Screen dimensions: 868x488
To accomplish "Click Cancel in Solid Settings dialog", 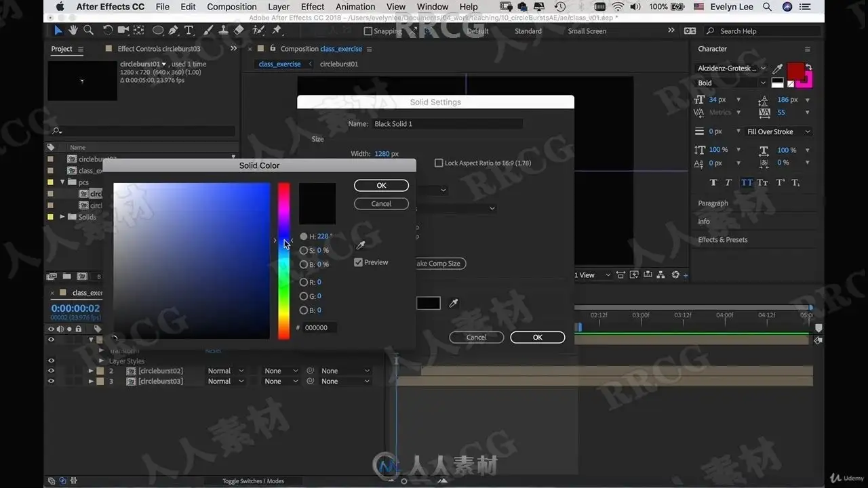I will (476, 338).
